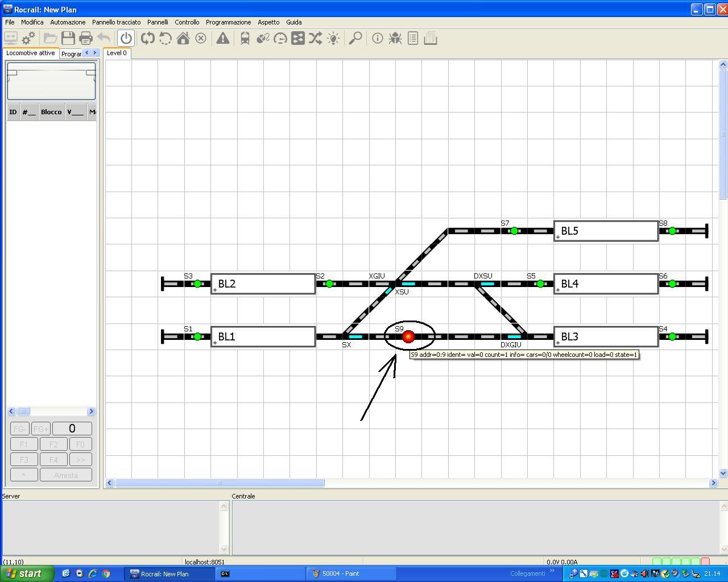Save the plan with floppy icon
The width and height of the screenshot is (728, 582).
pos(68,39)
